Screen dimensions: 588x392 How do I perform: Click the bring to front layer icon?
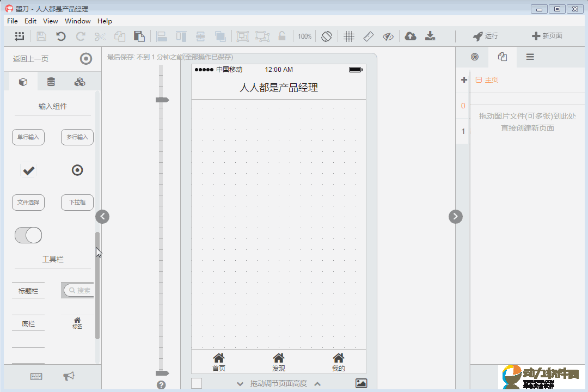point(220,36)
